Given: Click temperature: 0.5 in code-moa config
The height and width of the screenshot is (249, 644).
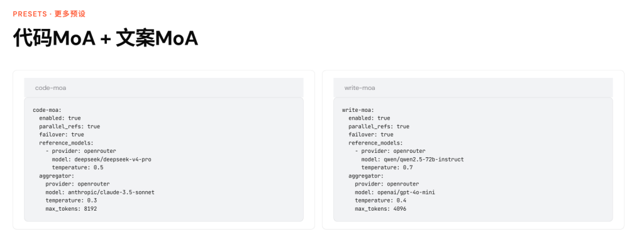Looking at the screenshot, I should click(x=77, y=168).
